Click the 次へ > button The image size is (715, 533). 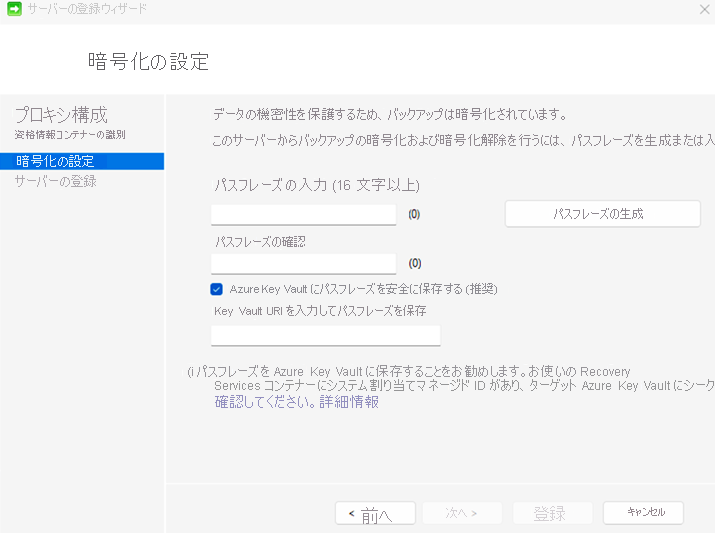point(461,513)
